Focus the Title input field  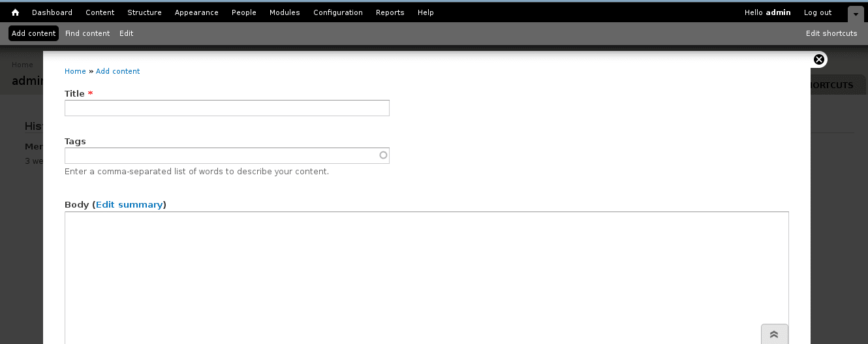coord(227,108)
